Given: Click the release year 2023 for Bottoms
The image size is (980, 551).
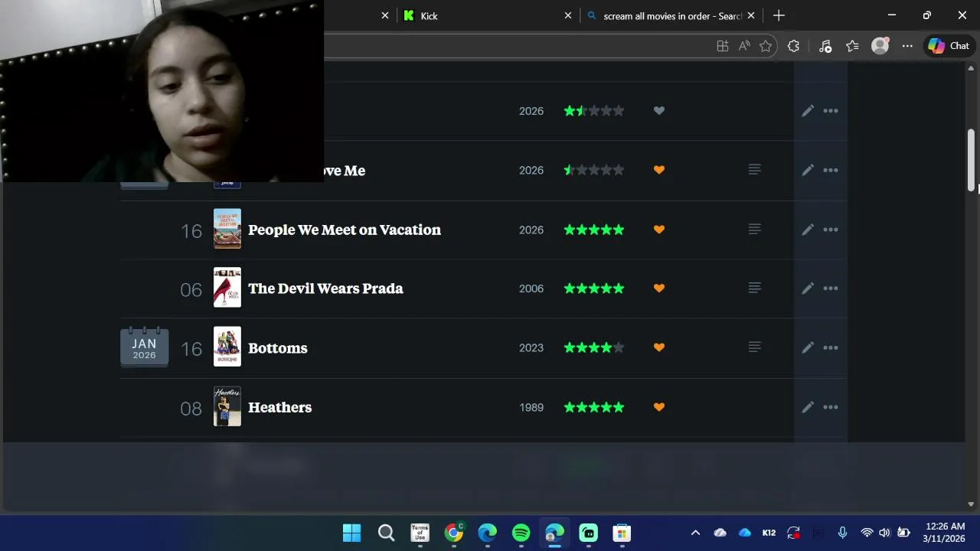Looking at the screenshot, I should (531, 347).
